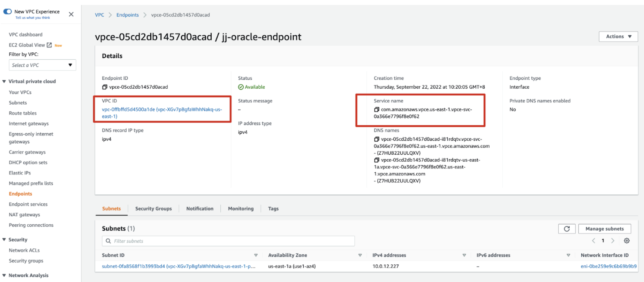This screenshot has width=644, height=282.
Task: Sort by Subnet ID column
Action: 256,255
